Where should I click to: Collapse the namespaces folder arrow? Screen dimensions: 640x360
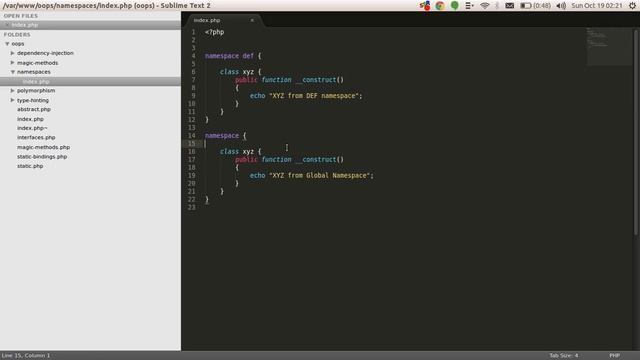[13, 72]
